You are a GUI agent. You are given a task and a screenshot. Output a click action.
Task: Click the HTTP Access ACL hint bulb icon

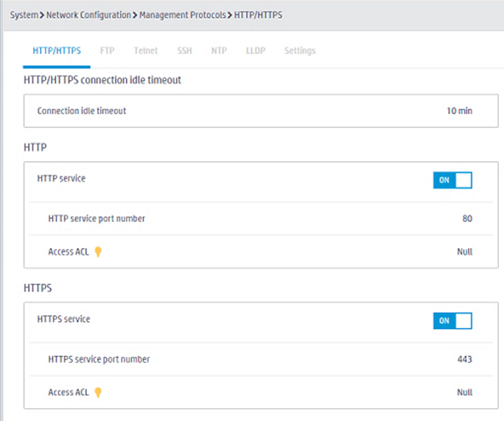coord(98,251)
